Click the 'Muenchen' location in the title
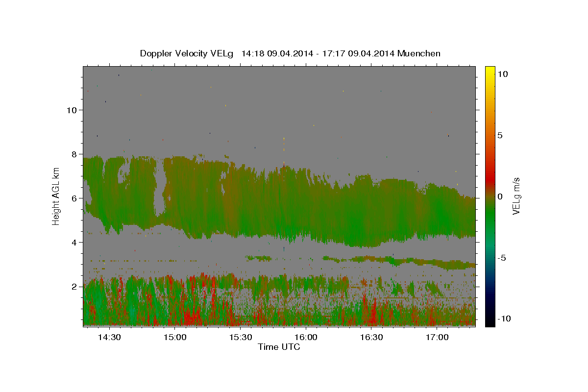 [419, 53]
